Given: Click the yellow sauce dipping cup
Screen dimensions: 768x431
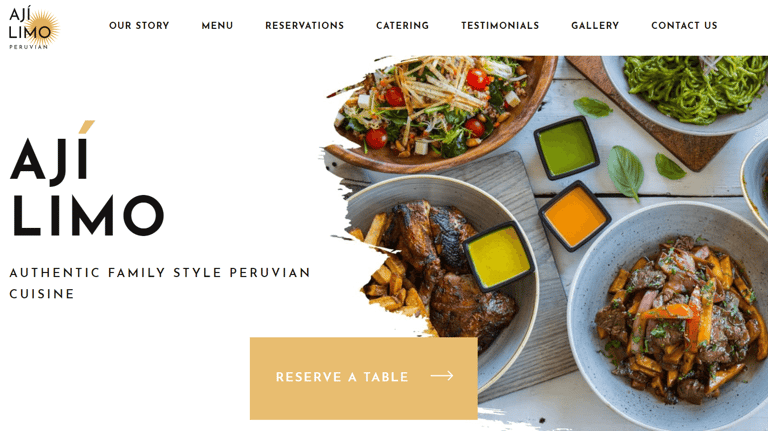Looking at the screenshot, I should pos(498,257).
